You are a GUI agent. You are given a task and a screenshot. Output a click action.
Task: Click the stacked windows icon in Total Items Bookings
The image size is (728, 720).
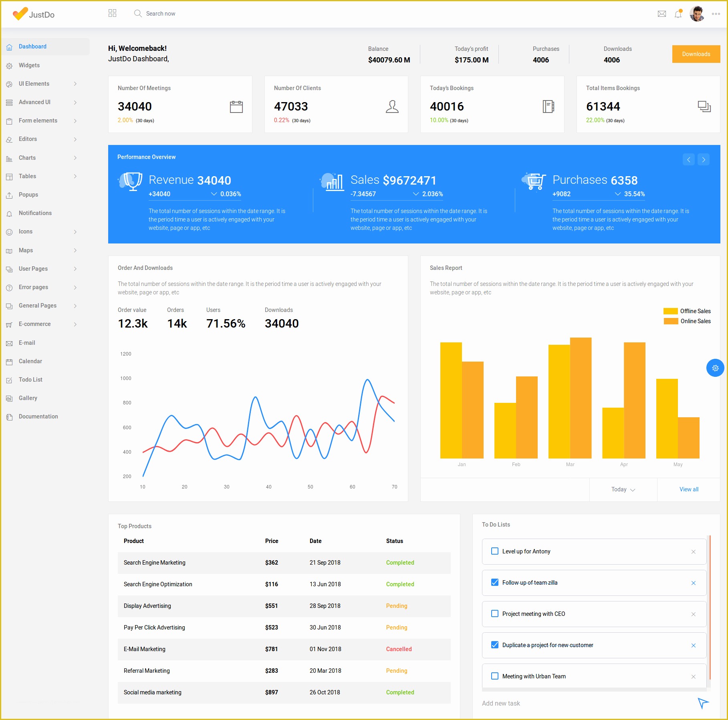coord(704,107)
